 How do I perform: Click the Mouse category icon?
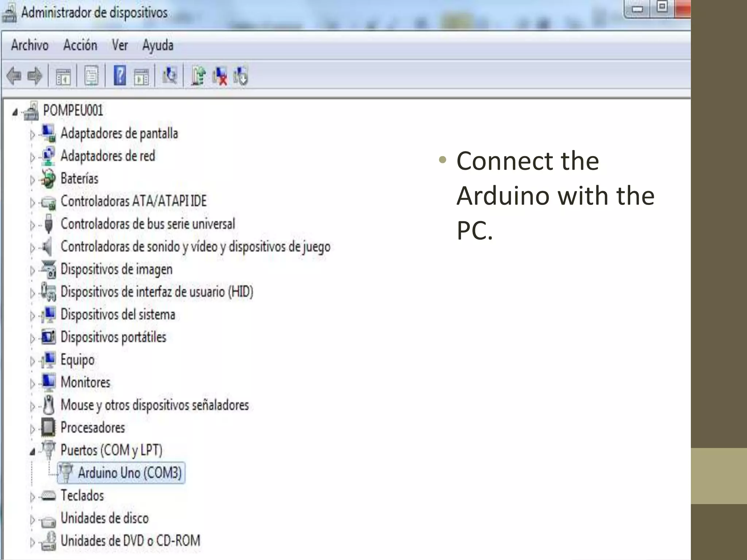point(49,405)
